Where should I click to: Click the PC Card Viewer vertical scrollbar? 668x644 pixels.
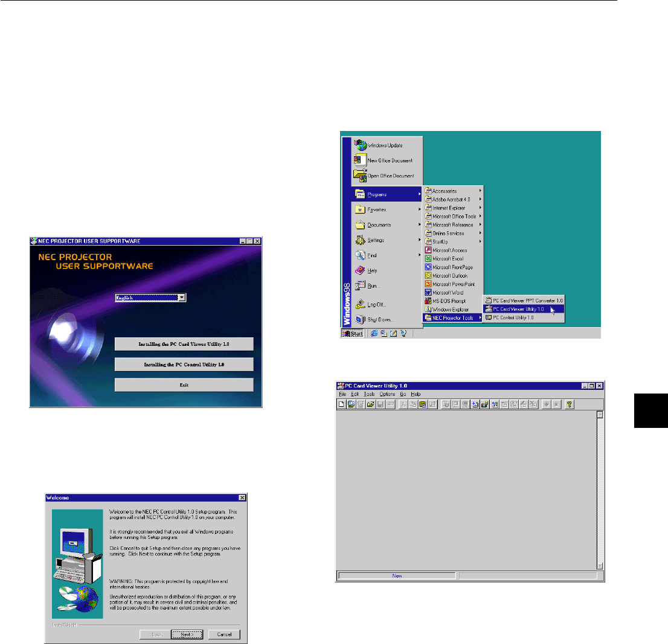(600, 490)
